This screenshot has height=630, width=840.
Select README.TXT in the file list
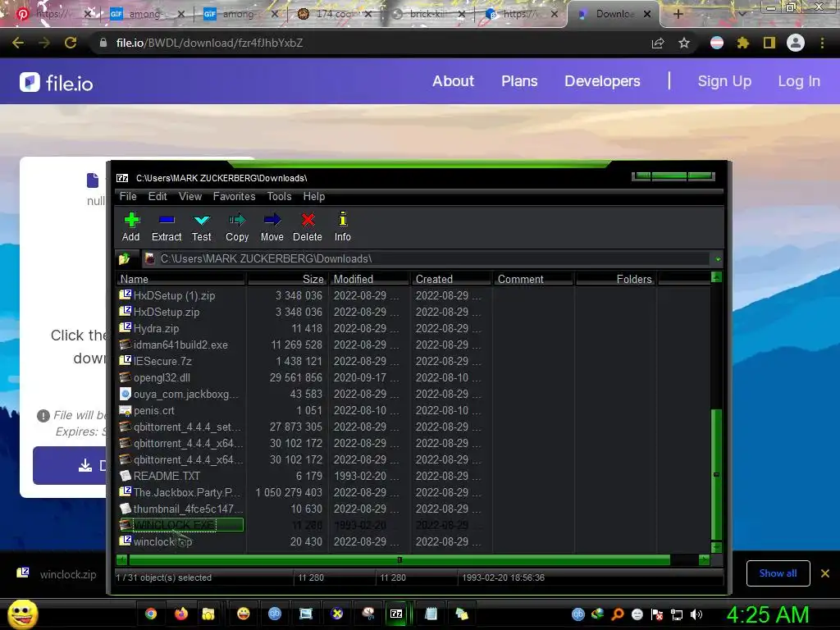181,477
